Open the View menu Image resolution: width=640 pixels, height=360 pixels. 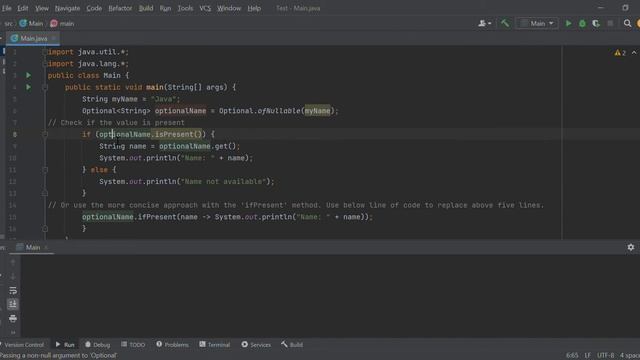[x=42, y=8]
